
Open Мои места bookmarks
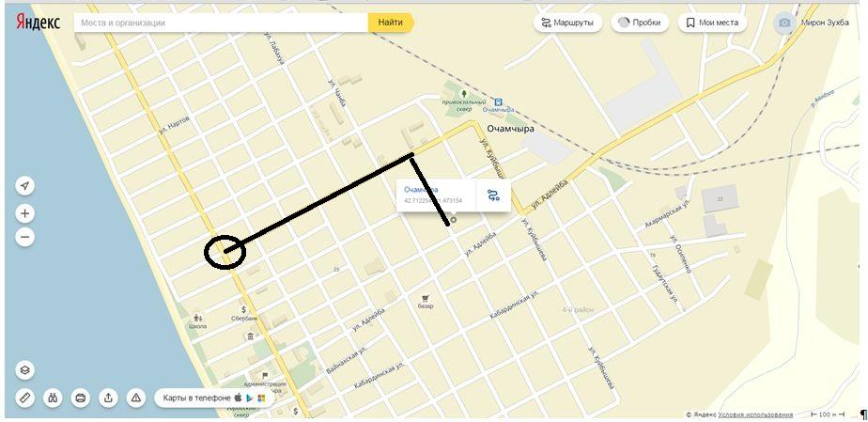(712, 23)
